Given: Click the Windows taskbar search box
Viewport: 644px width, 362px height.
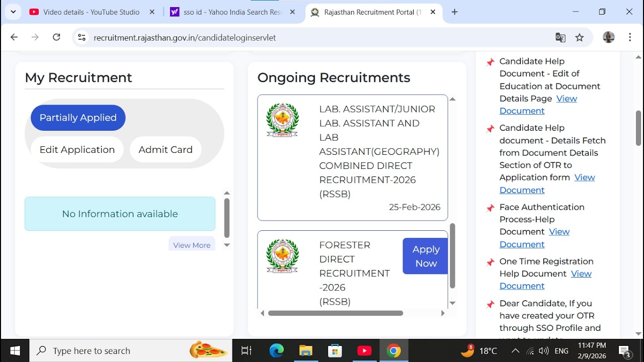Looking at the screenshot, I should click(x=131, y=350).
